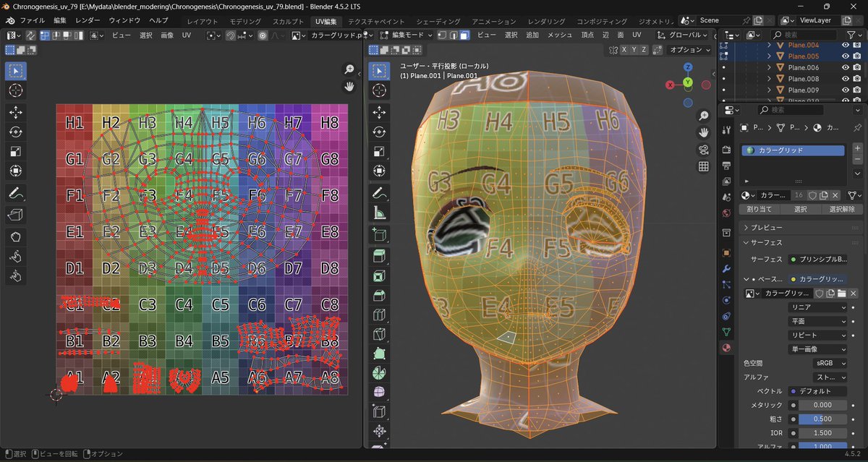Viewport: 868px width, 462px height.
Task: Select the Inset Faces tool
Action: [379, 276]
